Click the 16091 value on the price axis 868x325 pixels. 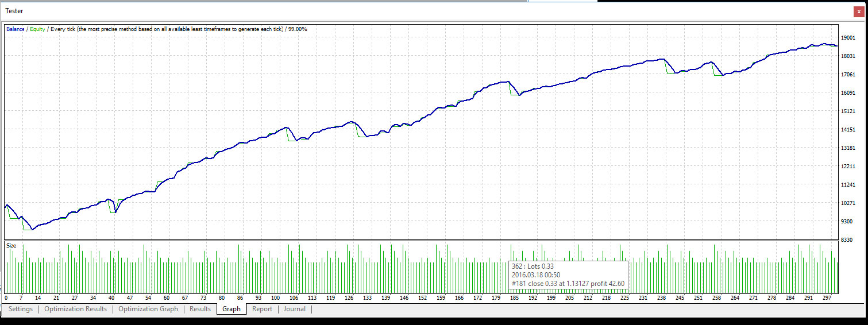coord(848,93)
